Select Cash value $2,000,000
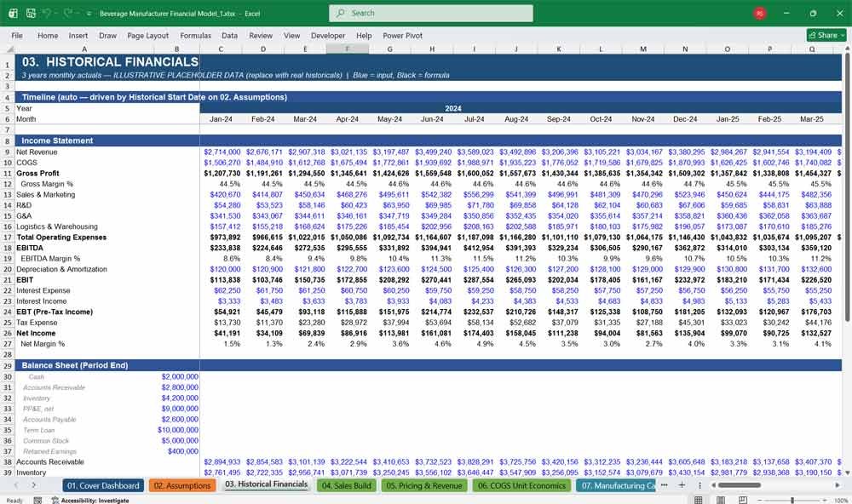This screenshot has width=852, height=504. tap(179, 376)
